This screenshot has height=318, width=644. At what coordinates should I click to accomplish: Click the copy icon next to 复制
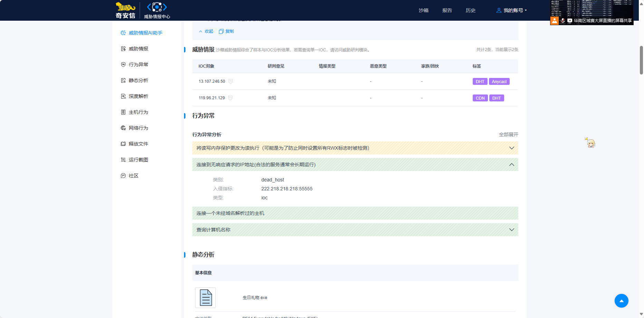(221, 31)
